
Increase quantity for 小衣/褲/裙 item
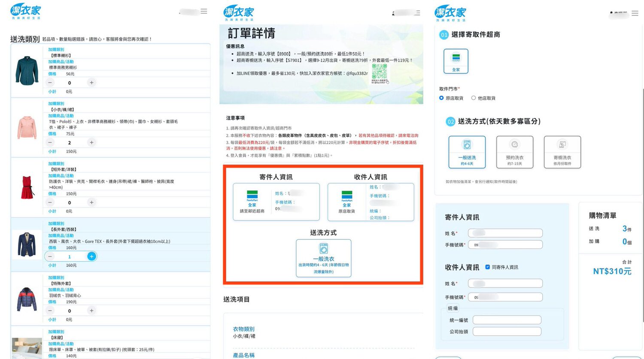pyautogui.click(x=91, y=142)
